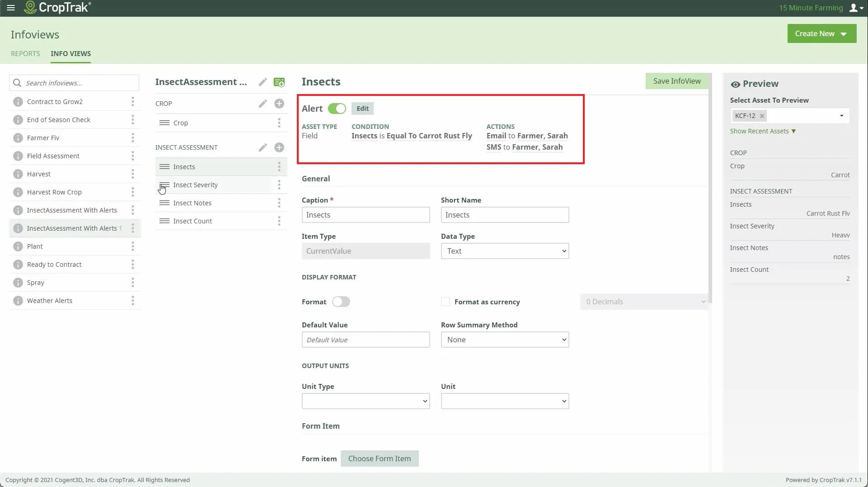Open options menu for Harvest Row Crop

coord(133,192)
